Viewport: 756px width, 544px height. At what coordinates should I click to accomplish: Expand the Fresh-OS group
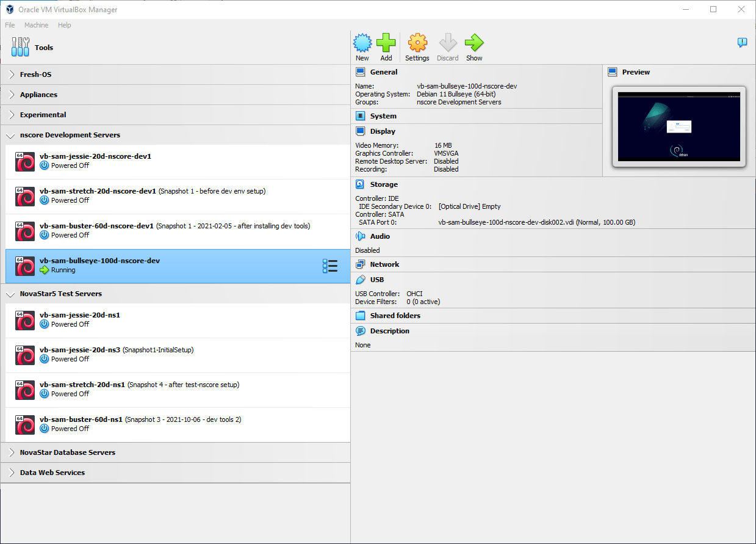click(x=10, y=74)
